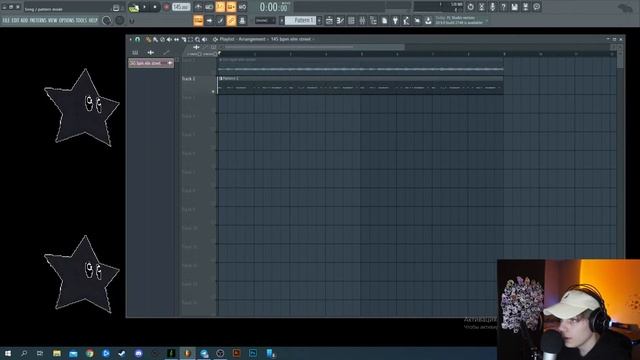This screenshot has width=640, height=360.
Task: Select the Playlist Slice tool
Action: tap(184, 40)
